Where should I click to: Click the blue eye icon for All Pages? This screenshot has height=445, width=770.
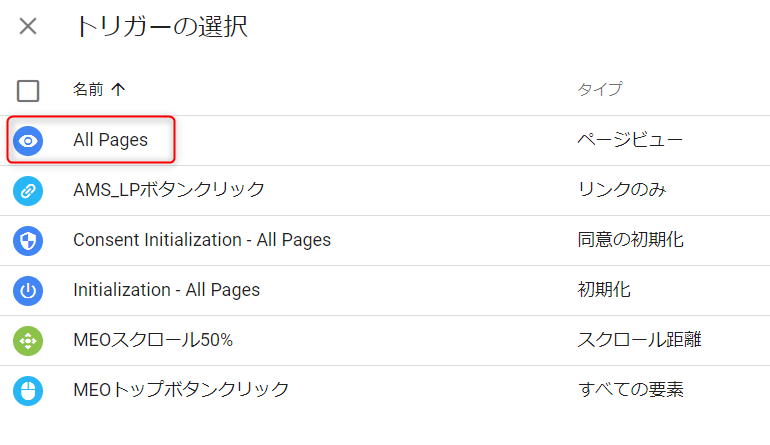click(28, 141)
